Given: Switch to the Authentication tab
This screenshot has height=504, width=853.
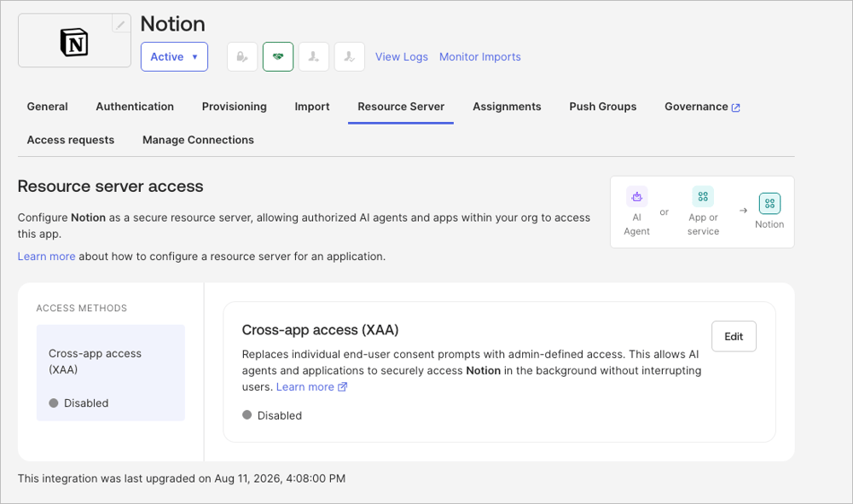Looking at the screenshot, I should click(135, 107).
